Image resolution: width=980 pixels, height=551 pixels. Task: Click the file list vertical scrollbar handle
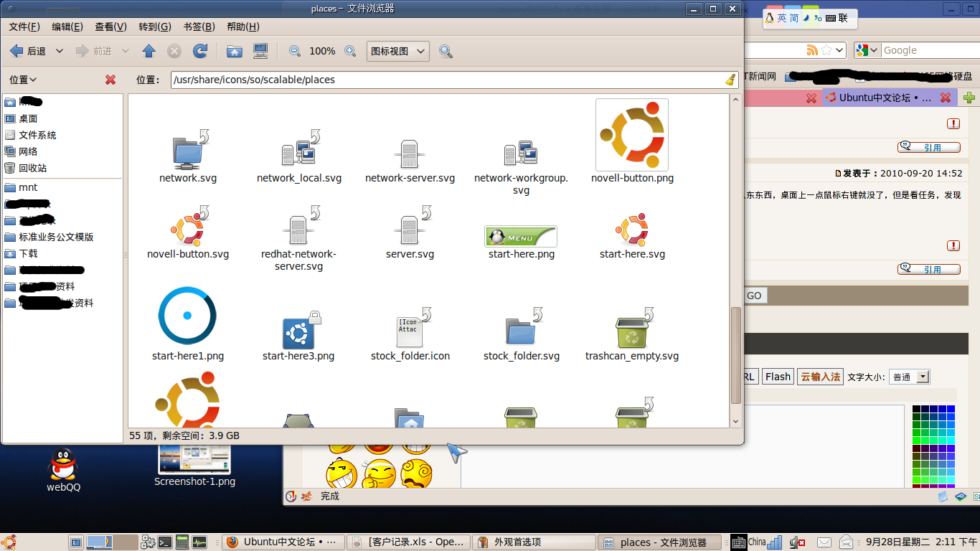pyautogui.click(x=735, y=356)
